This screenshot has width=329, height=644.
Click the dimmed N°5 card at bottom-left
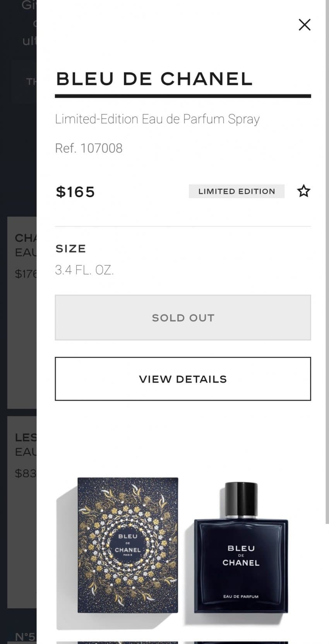pos(23,637)
